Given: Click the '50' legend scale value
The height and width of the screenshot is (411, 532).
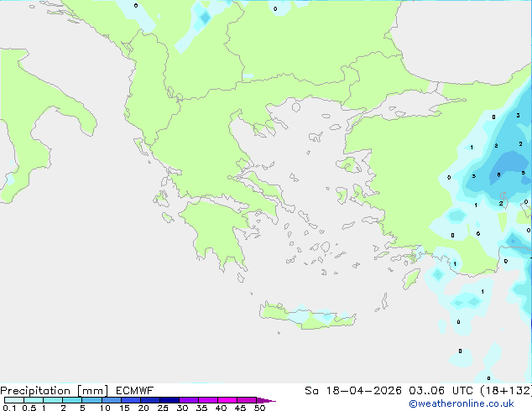Looking at the screenshot, I should pos(259,408).
